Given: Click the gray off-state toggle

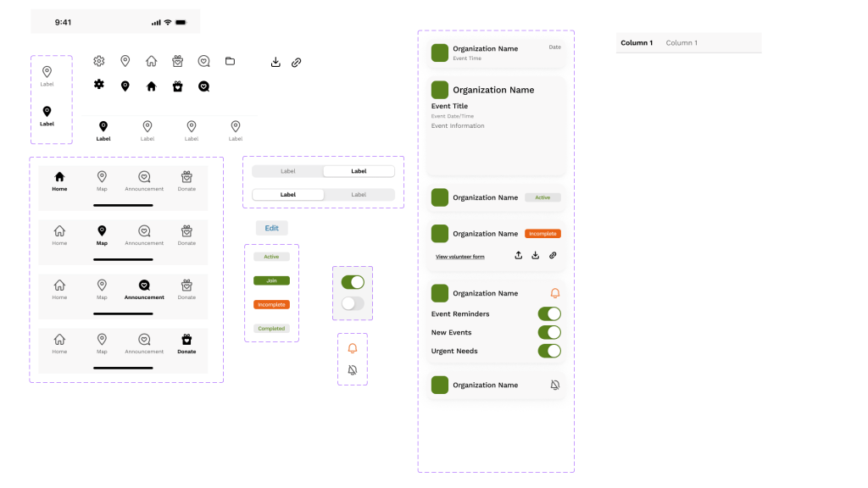Looking at the screenshot, I should click(x=352, y=303).
